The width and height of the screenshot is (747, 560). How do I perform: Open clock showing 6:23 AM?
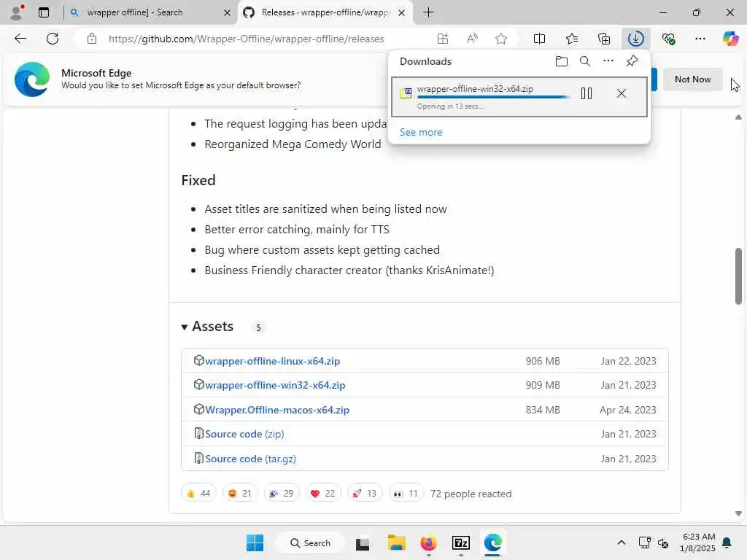[697, 542]
